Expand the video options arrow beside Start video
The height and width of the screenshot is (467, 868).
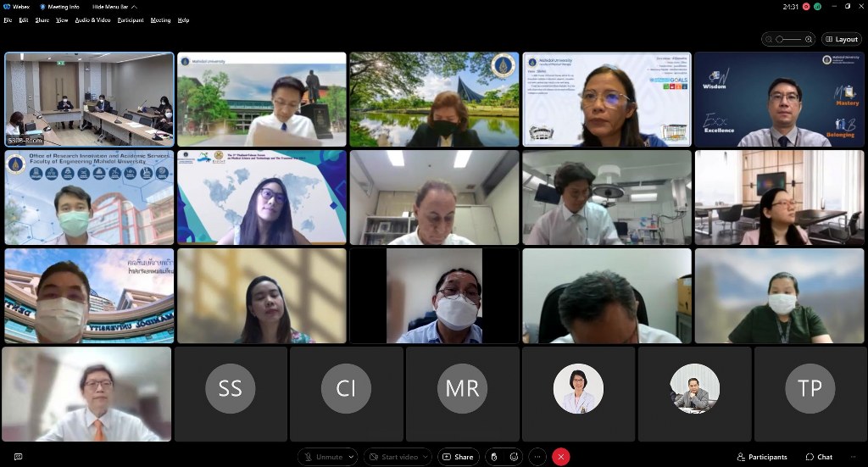[426, 457]
